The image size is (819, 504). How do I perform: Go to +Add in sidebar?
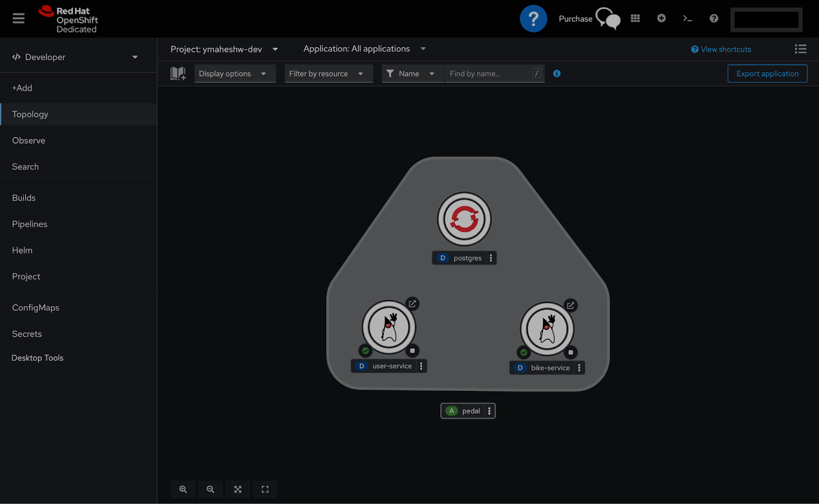[78, 88]
